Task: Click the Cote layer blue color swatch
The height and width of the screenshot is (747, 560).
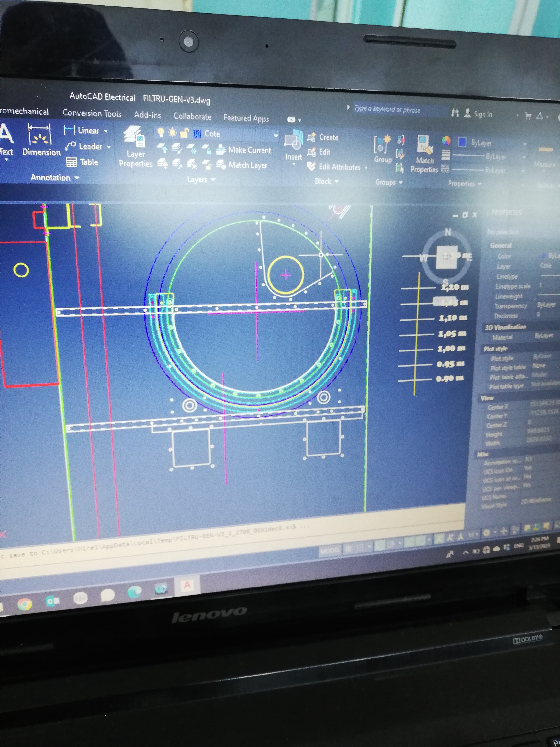Action: [x=197, y=134]
